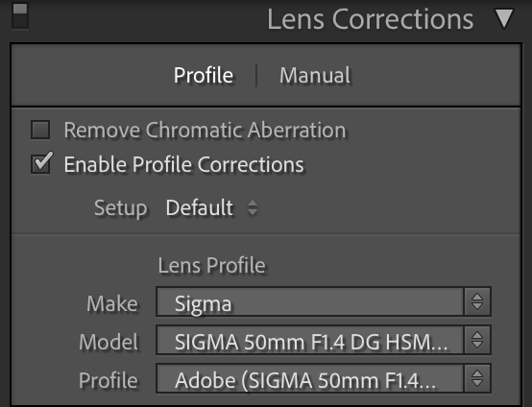532x407 pixels.
Task: Click the Profile field stepper arrows
Action: click(477, 378)
